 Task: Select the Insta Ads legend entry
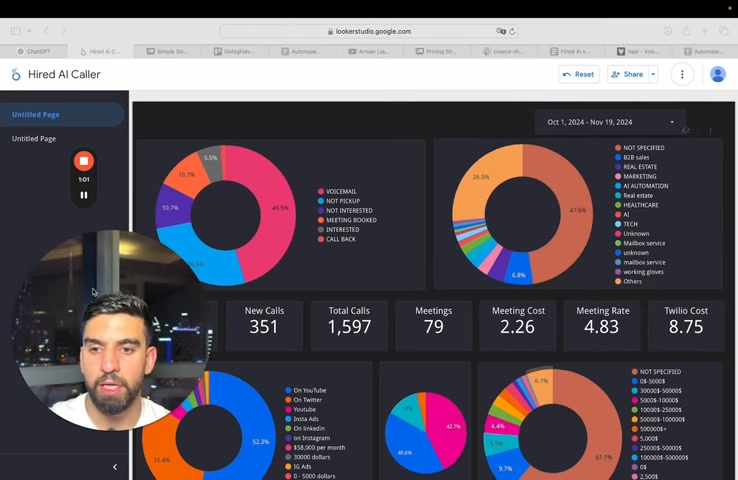click(x=302, y=419)
